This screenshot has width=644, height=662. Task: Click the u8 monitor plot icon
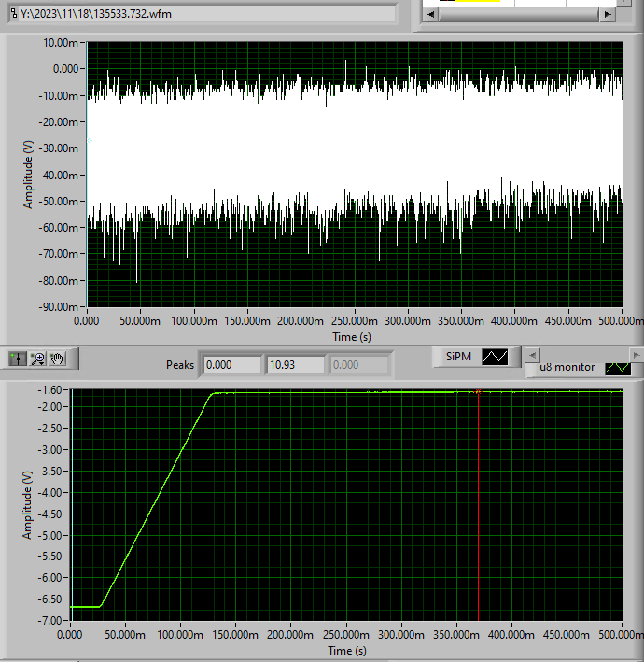[618, 368]
